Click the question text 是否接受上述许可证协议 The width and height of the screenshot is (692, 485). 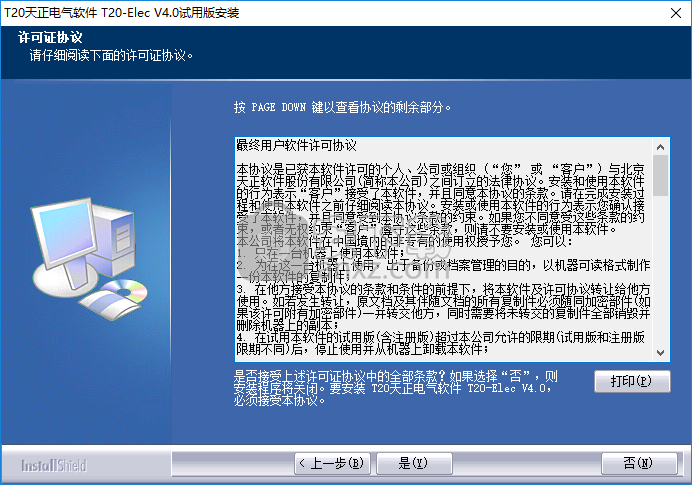tap(395, 388)
